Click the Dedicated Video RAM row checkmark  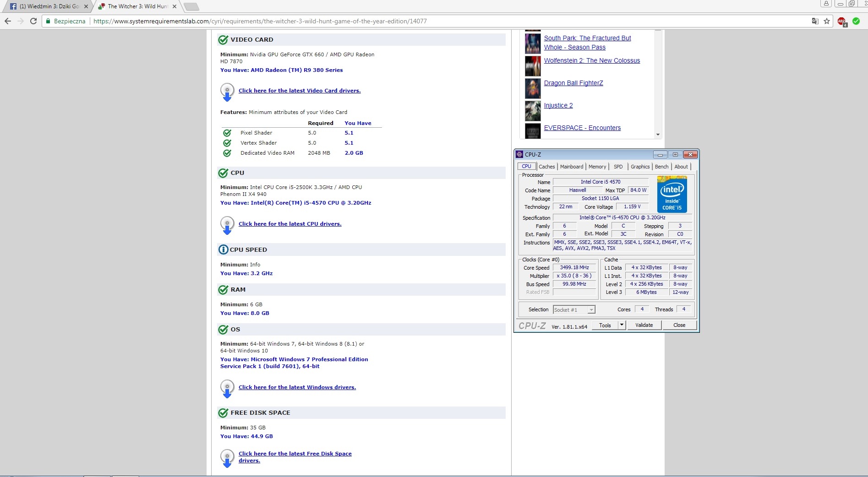(227, 153)
